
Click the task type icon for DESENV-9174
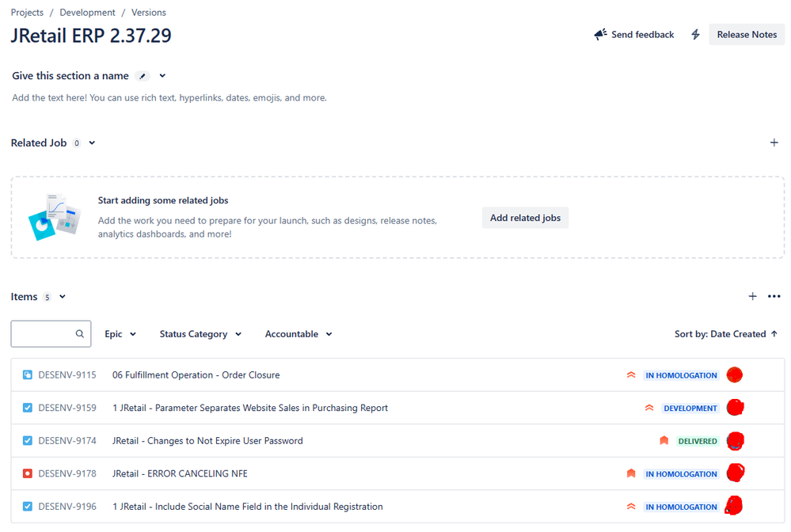27,441
